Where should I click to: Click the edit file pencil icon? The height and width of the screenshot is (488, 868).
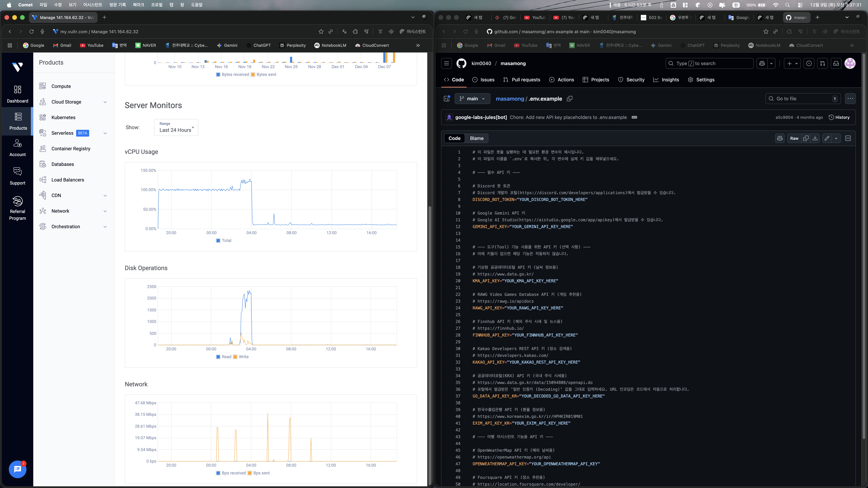coord(827,138)
